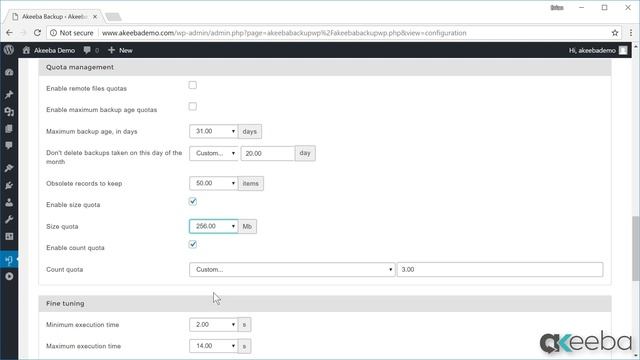This screenshot has width=640, height=360.
Task: Open the day of month Custom dropdown
Action: [213, 153]
